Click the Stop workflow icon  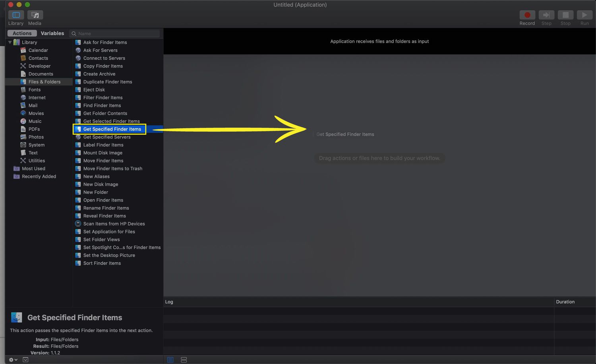pyautogui.click(x=565, y=15)
